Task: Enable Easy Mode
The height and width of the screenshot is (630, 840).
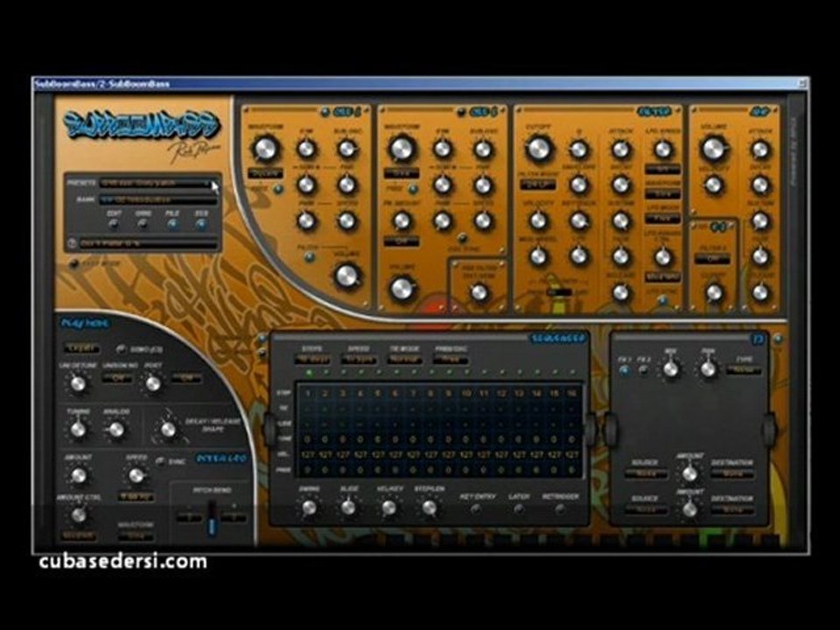Action: tap(73, 263)
